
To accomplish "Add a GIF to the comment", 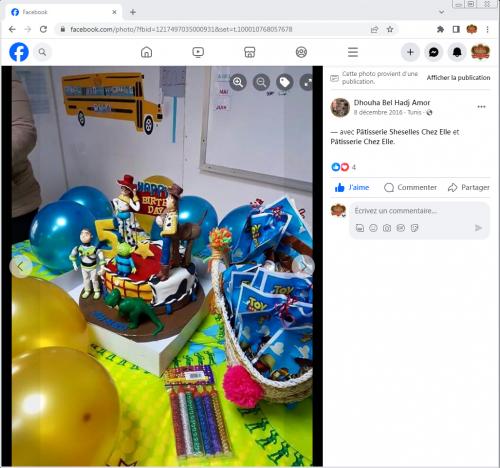I will pos(401,228).
